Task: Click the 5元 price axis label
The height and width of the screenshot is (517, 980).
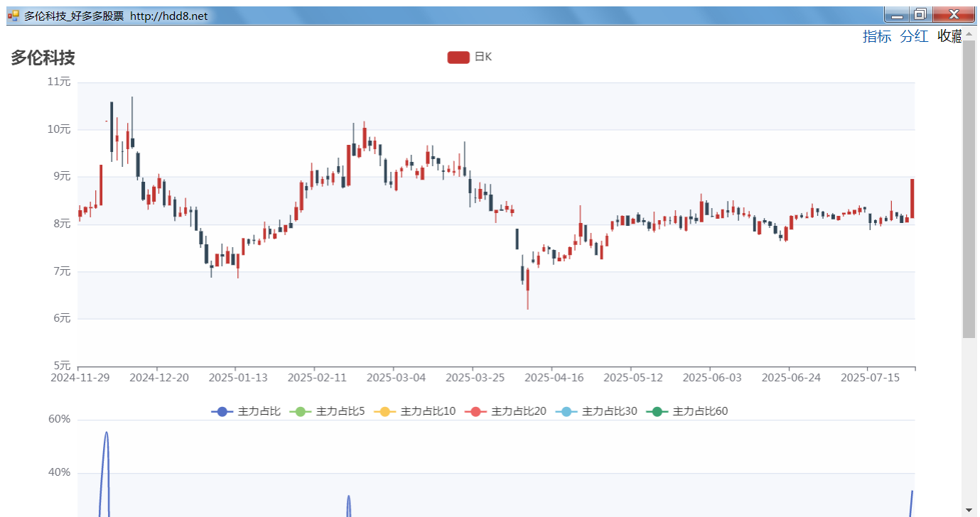Action: 62,366
